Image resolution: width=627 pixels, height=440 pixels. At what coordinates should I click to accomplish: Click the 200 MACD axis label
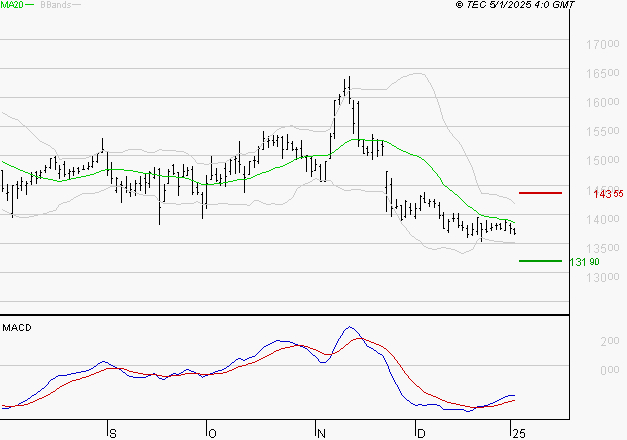pos(610,341)
